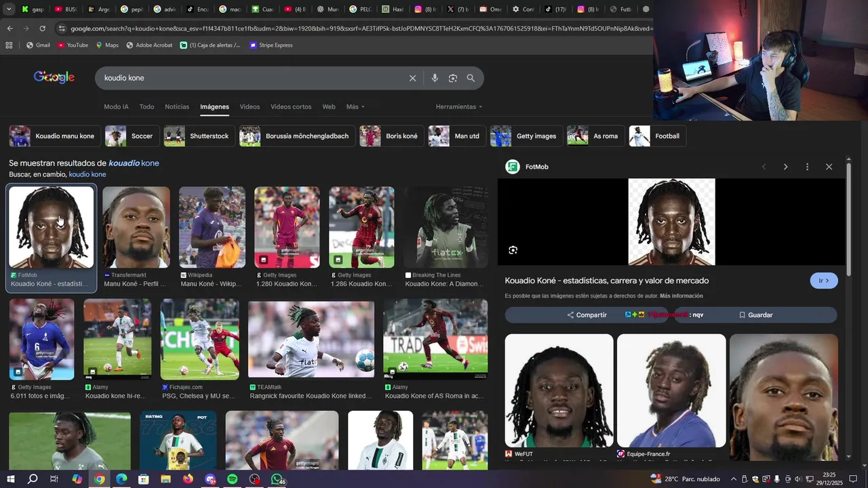Open Spotify from the taskbar

232,479
